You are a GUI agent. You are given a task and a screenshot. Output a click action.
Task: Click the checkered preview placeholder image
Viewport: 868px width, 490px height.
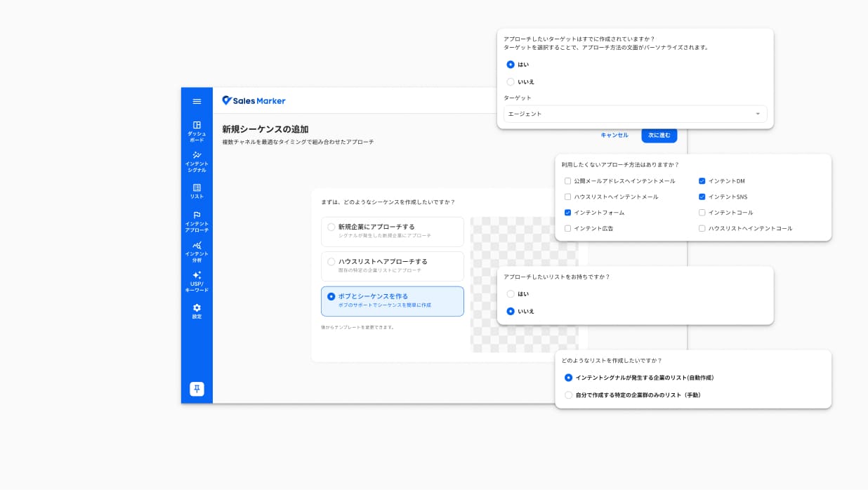tap(524, 284)
